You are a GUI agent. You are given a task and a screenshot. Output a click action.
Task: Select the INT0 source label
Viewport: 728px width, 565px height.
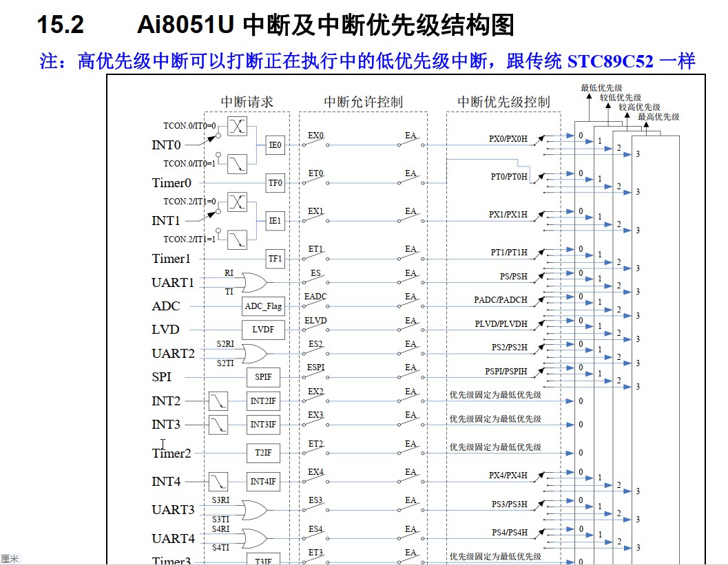(166, 145)
